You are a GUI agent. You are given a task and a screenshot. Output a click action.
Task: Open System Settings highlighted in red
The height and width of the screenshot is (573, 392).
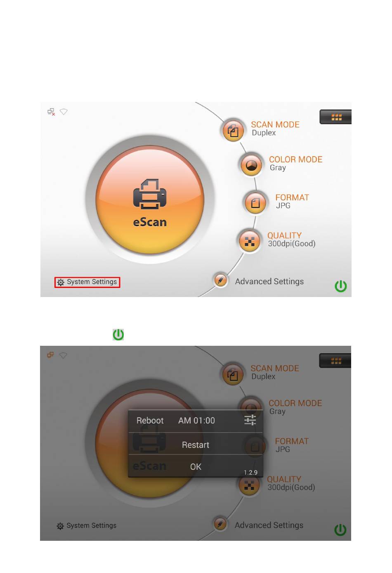[87, 282]
